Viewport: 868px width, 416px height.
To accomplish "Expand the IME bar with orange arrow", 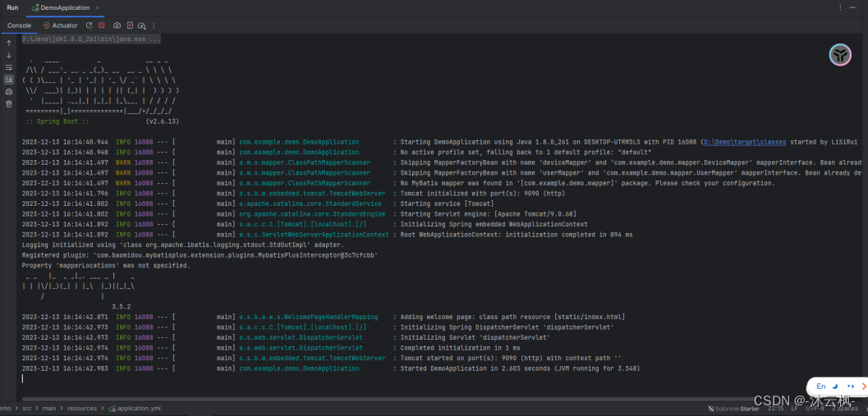I will pyautogui.click(x=864, y=386).
